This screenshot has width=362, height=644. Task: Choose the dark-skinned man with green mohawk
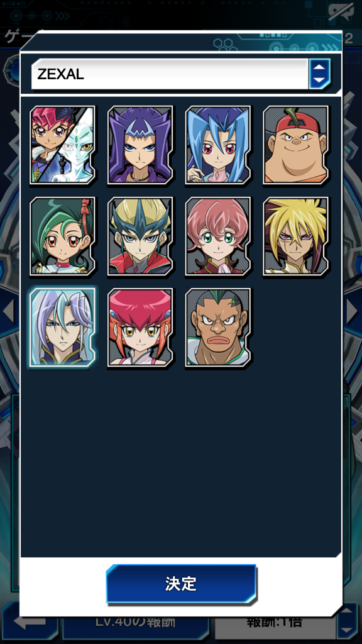[218, 327]
